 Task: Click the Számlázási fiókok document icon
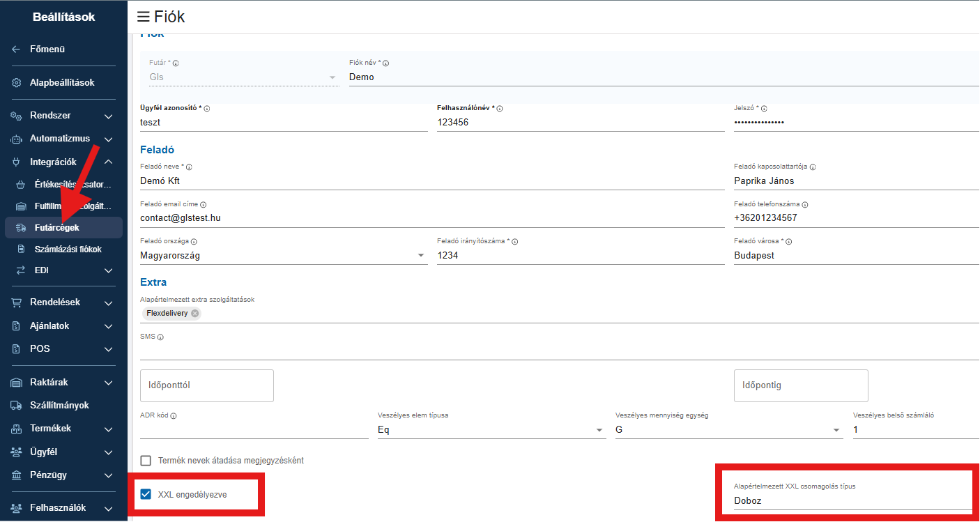click(21, 249)
